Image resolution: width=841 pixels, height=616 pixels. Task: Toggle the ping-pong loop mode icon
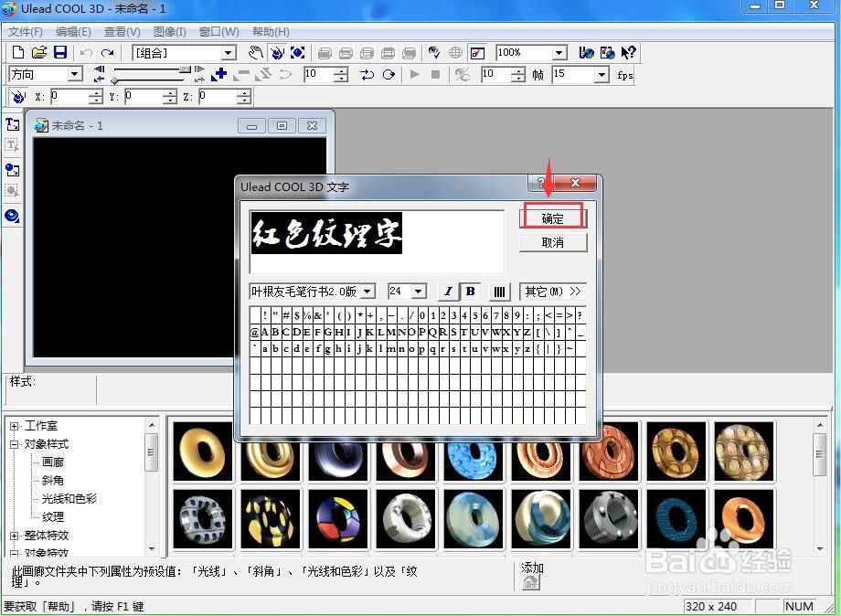[367, 75]
